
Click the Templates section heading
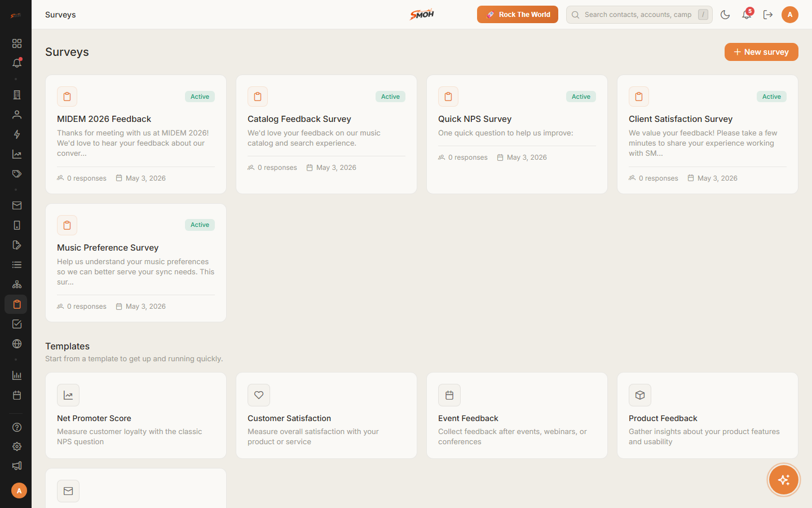point(68,346)
